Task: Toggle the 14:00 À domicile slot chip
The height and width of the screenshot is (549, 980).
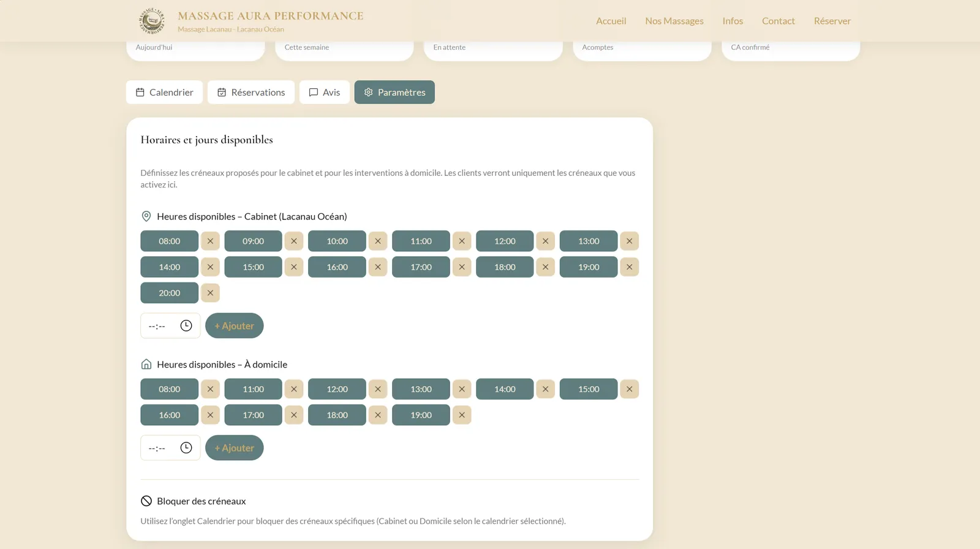Action: (505, 389)
